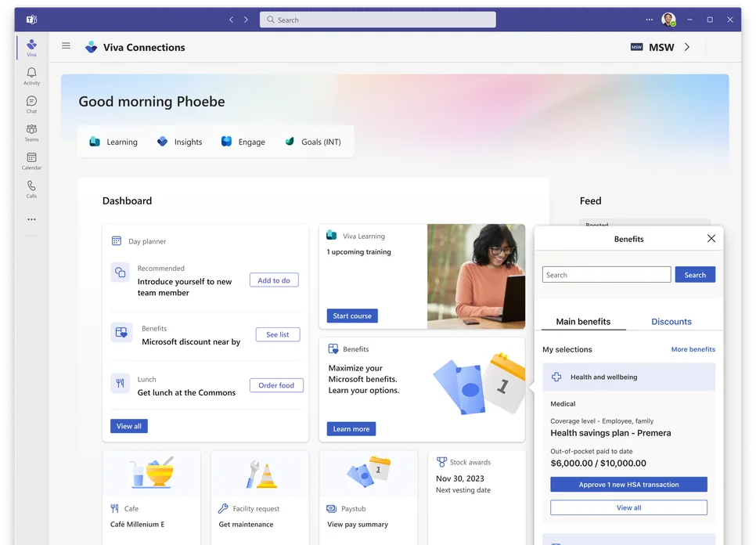Click 'Introduce yourself to new team member'

185,287
